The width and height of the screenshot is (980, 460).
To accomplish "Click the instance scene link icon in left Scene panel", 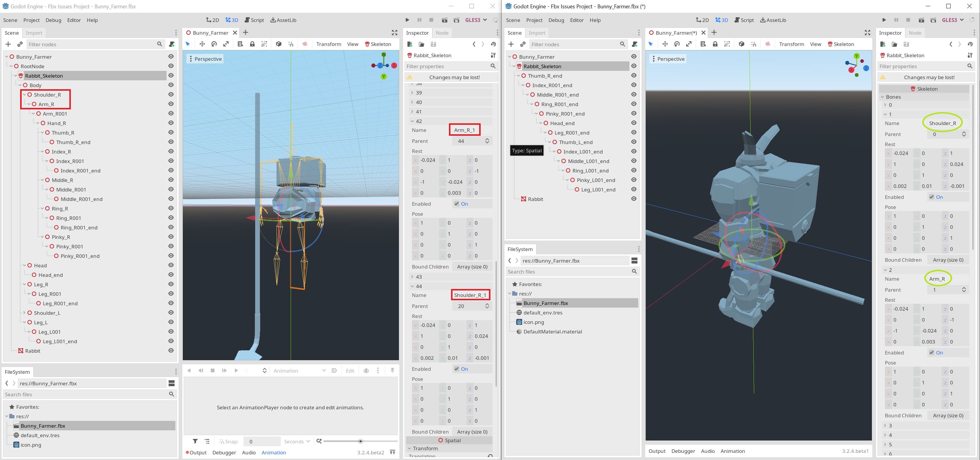I will tap(20, 44).
